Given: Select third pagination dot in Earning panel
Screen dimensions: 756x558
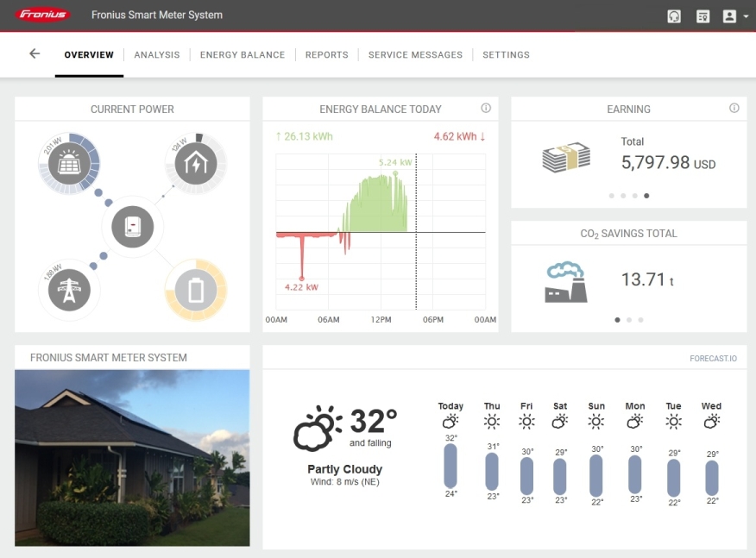Looking at the screenshot, I should pos(634,196).
